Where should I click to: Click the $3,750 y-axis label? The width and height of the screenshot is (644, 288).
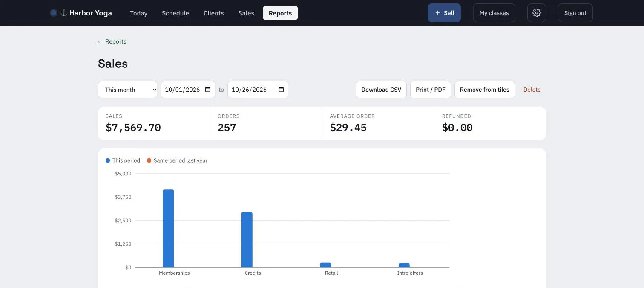[x=123, y=197]
